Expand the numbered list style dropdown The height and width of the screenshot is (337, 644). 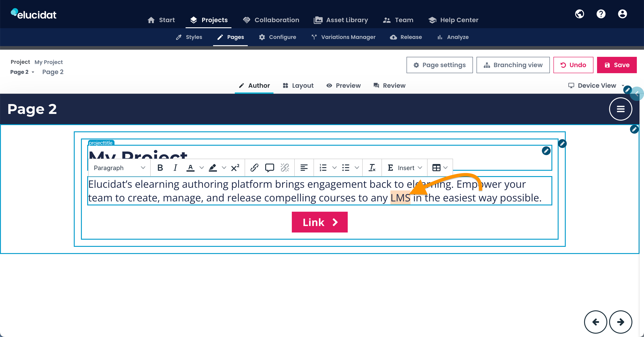pos(334,168)
